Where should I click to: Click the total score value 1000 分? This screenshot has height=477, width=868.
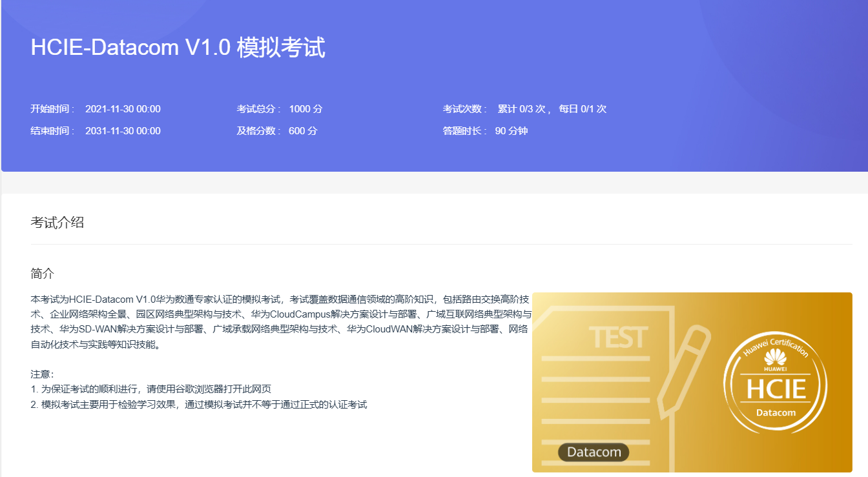pyautogui.click(x=305, y=109)
